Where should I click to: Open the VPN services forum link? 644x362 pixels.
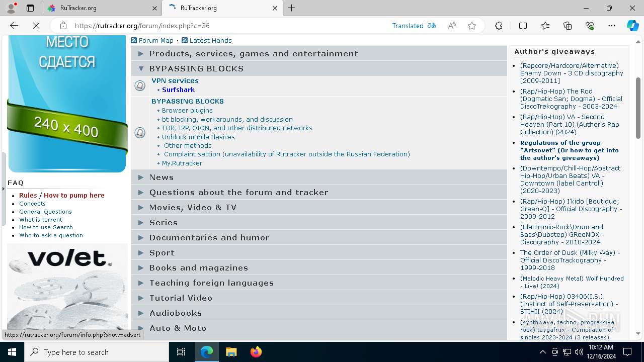(x=175, y=80)
